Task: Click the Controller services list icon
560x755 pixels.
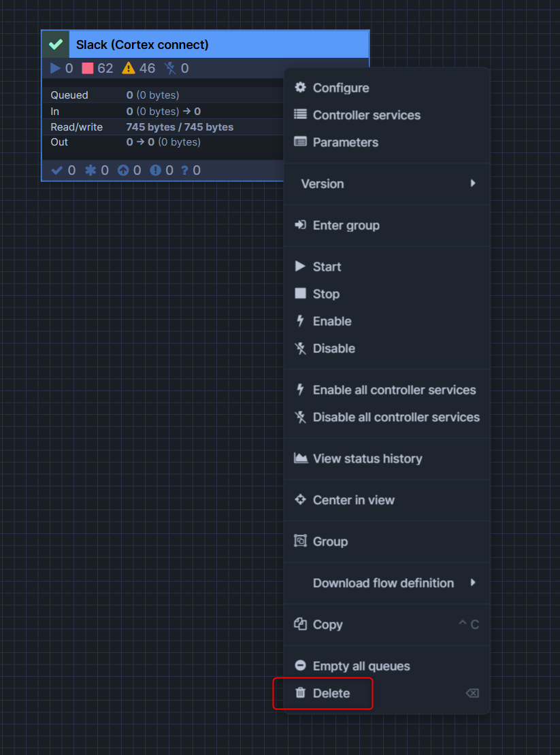Action: click(x=300, y=115)
